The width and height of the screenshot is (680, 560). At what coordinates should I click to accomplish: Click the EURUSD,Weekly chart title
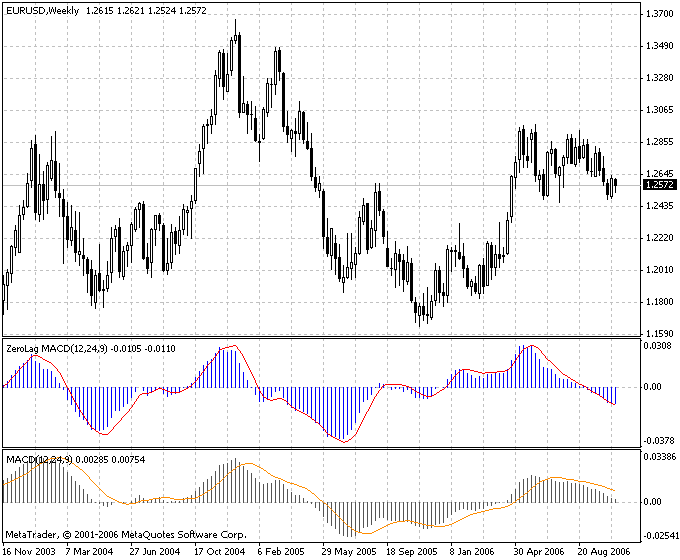coord(42,9)
